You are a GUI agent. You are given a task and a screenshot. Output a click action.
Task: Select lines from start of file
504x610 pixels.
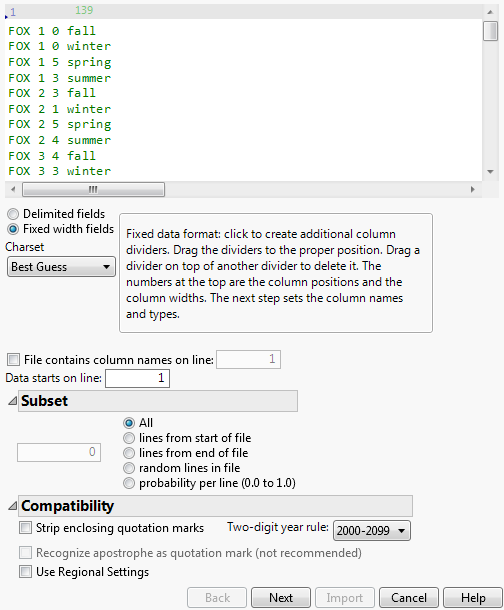(129, 438)
